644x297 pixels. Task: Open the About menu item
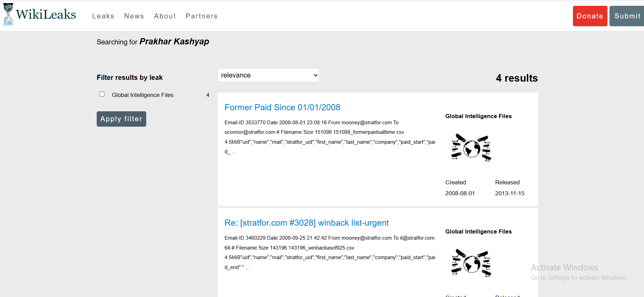coord(165,16)
